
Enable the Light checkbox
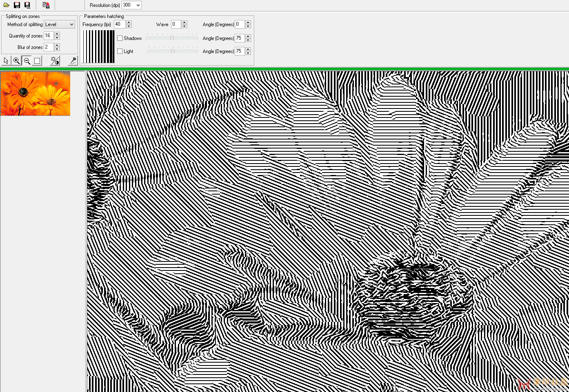tap(120, 51)
